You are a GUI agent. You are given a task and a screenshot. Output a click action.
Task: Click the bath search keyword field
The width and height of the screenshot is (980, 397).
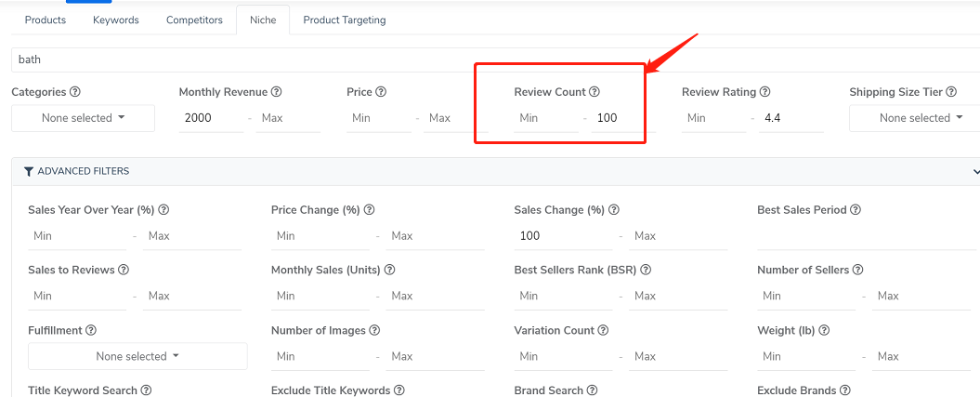[496, 60]
